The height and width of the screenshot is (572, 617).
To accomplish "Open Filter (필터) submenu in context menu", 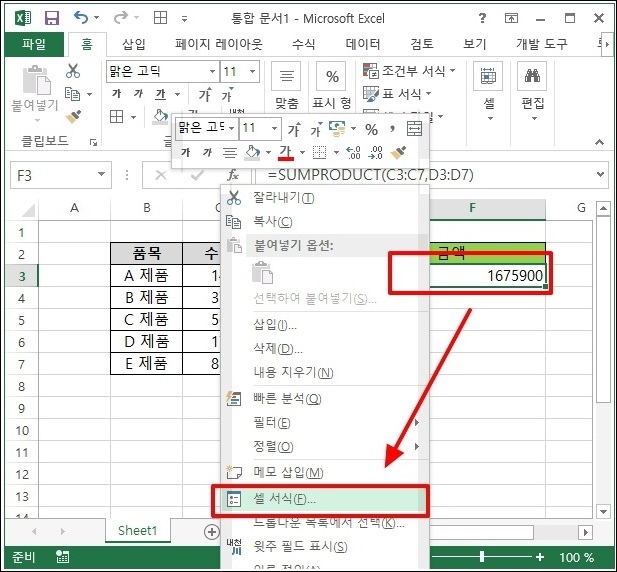I will click(325, 423).
